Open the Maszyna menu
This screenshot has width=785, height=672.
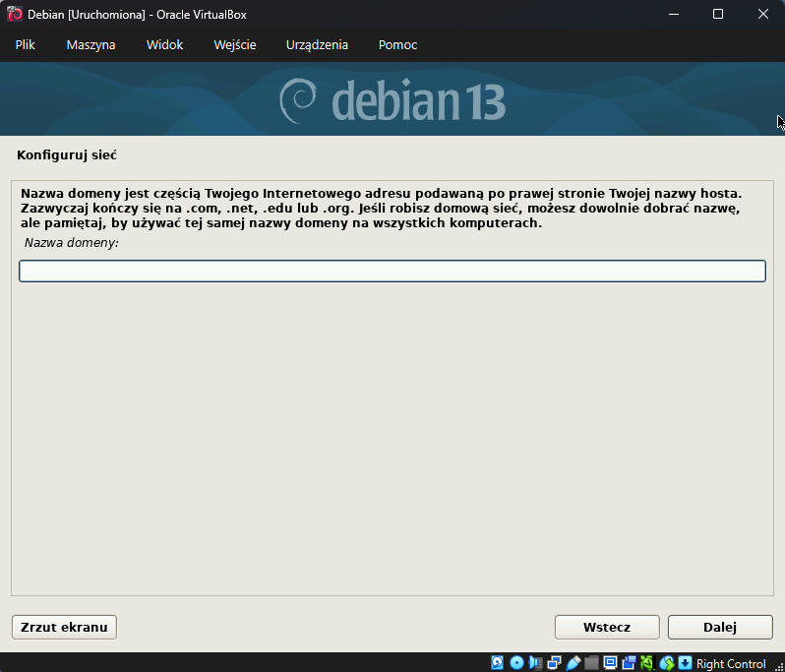coord(91,45)
